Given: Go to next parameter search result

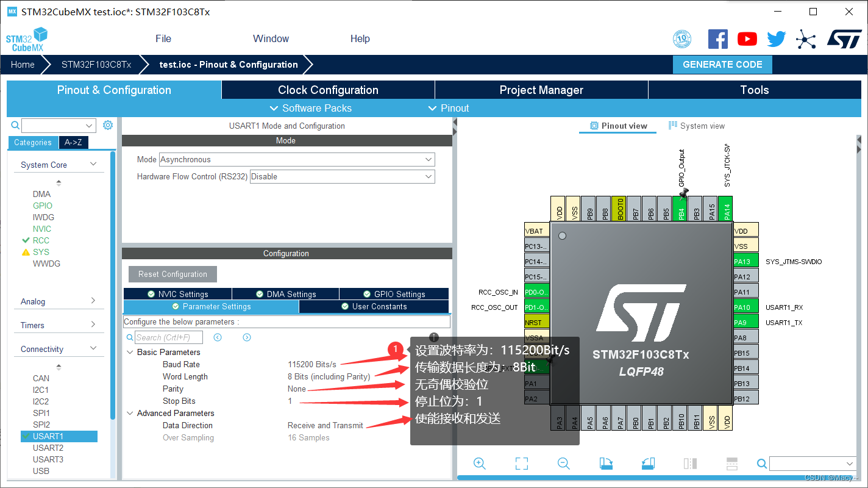Looking at the screenshot, I should click(x=247, y=337).
